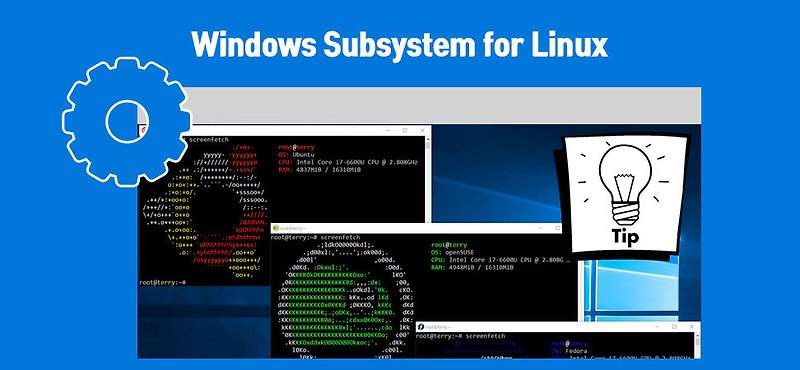
Task: Click the "OS: openSUSE" line
Action: click(x=453, y=252)
